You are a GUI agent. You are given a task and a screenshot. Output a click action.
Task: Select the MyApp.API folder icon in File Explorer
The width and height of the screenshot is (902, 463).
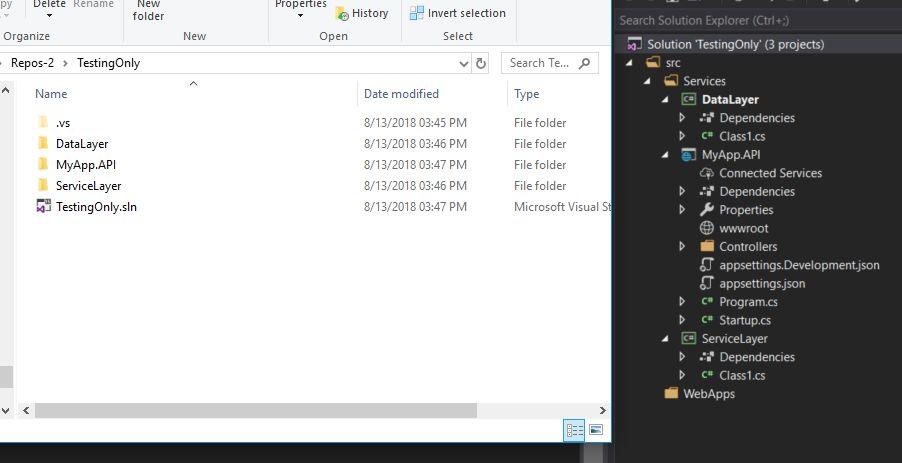click(x=43, y=164)
